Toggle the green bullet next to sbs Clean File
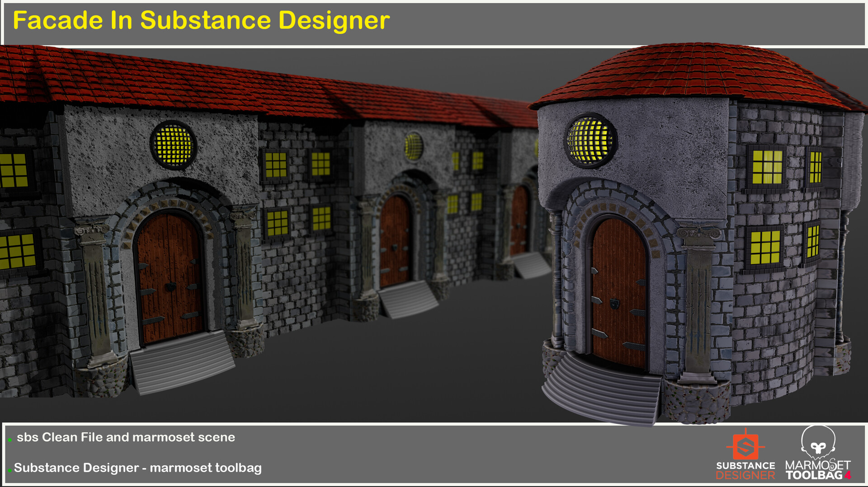Image resolution: width=868 pixels, height=487 pixels. pos(10,440)
